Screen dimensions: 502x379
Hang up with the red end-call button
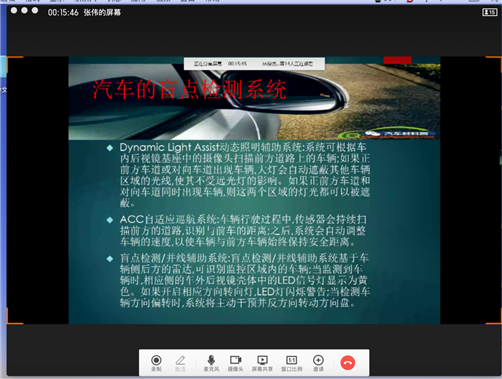pyautogui.click(x=348, y=363)
